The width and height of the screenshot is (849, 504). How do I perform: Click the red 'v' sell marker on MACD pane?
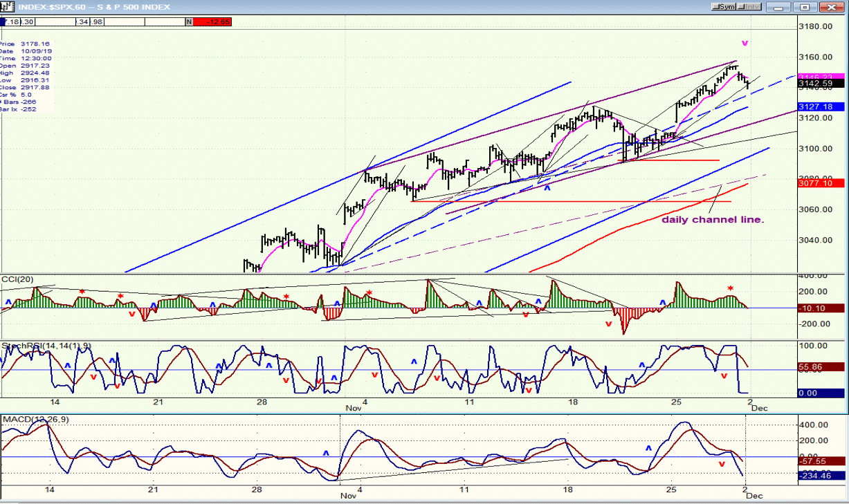722,465
